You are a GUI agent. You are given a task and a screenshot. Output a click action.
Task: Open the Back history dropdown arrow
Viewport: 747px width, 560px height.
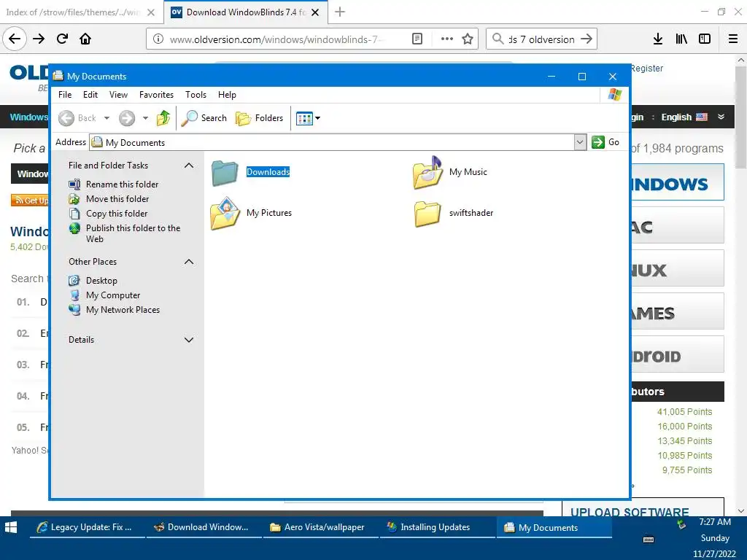point(107,118)
